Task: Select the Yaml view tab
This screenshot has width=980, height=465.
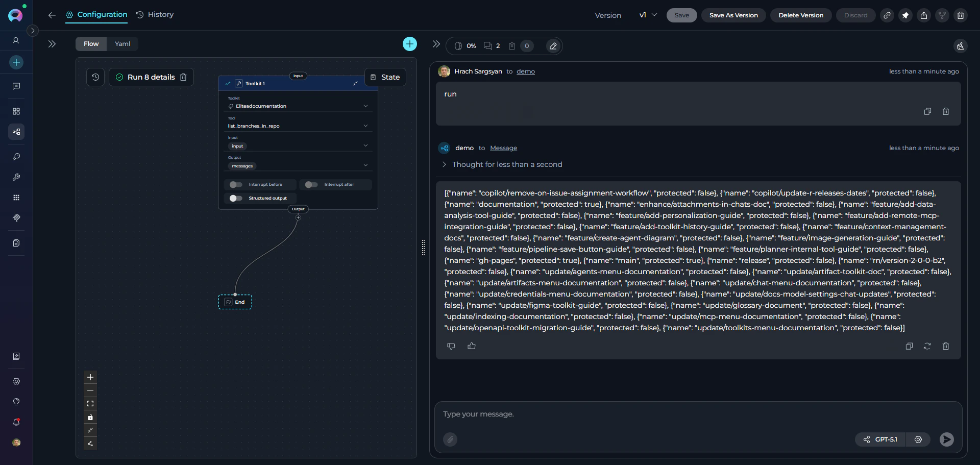Action: [122, 44]
